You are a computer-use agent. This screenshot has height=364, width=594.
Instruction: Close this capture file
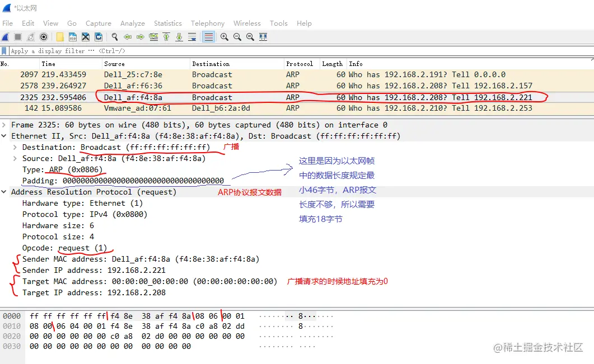pyautogui.click(x=86, y=37)
